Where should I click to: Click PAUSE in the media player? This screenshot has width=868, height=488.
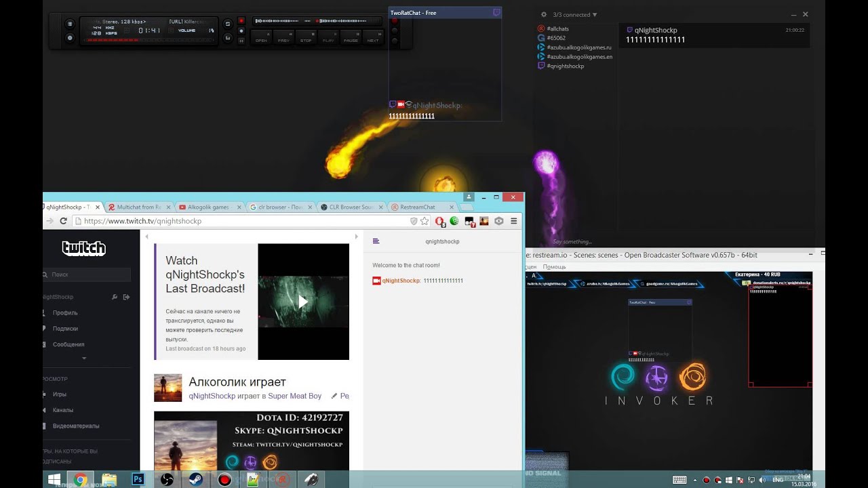[x=351, y=37]
